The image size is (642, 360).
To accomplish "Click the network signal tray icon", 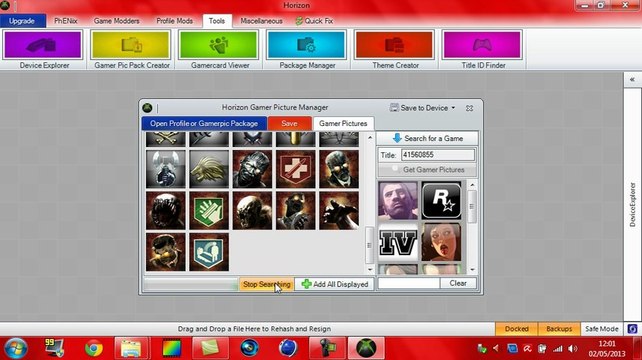I will coord(558,349).
